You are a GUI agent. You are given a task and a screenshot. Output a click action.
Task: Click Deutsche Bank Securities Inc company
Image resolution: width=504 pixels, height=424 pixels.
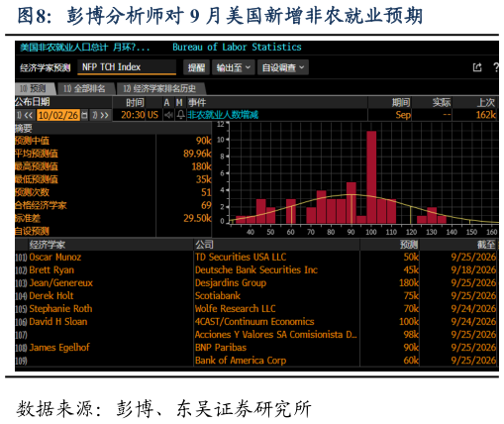[x=256, y=270]
